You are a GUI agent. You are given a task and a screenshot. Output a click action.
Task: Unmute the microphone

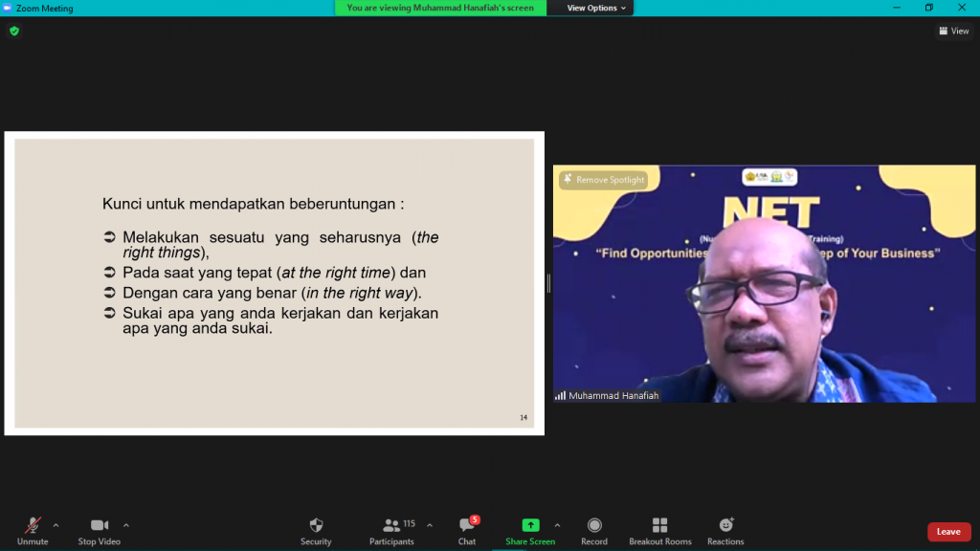[33, 530]
